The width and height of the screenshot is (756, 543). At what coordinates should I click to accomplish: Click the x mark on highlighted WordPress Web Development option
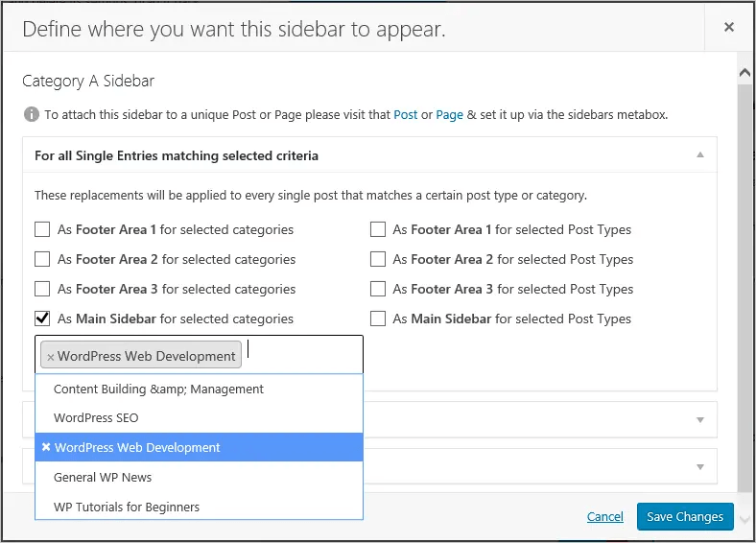click(46, 447)
